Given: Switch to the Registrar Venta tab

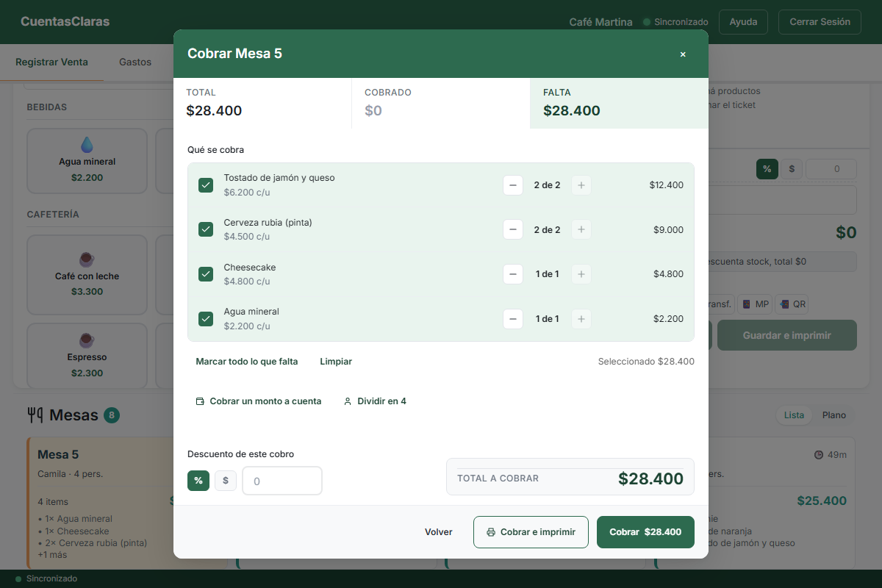Looking at the screenshot, I should tap(51, 62).
